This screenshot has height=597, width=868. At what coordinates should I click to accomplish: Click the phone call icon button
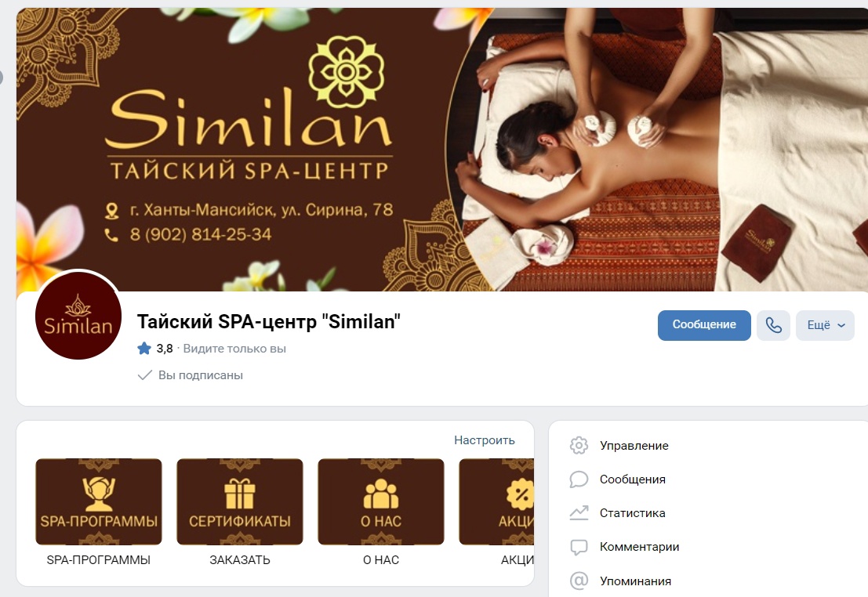pyautogui.click(x=773, y=325)
